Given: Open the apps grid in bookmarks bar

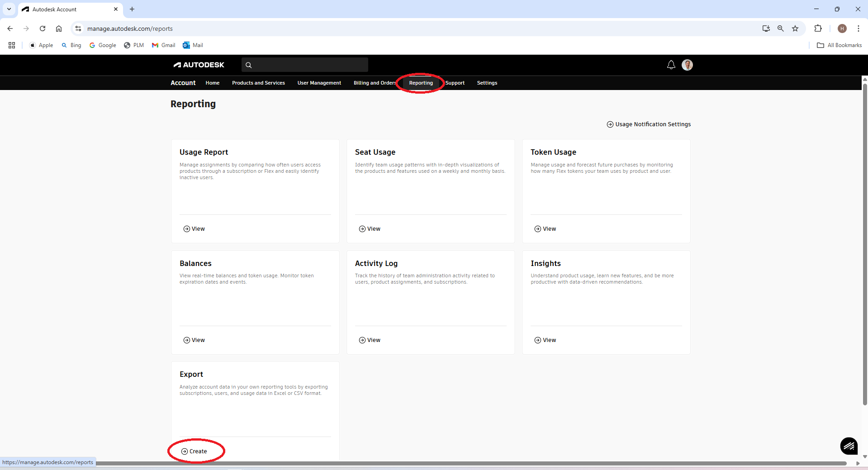Looking at the screenshot, I should 12,45.
